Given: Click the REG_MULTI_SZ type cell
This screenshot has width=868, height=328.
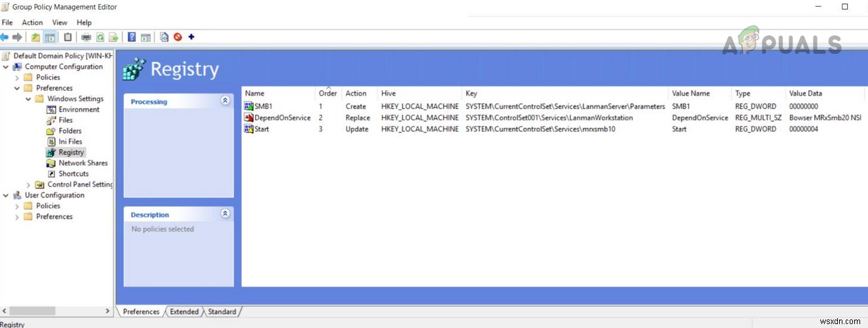Looking at the screenshot, I should [759, 118].
